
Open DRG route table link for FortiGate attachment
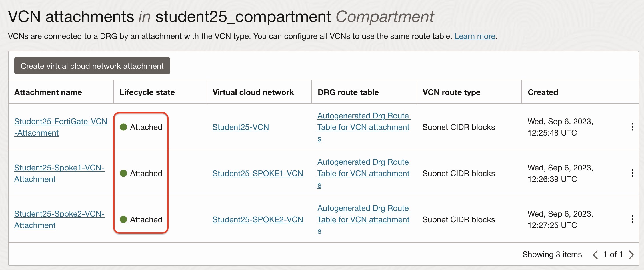(x=363, y=127)
